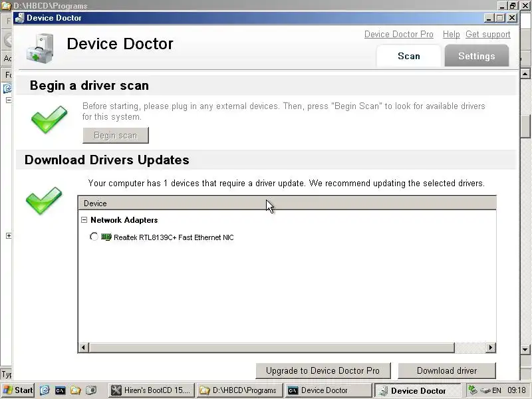Viewport: 532px width, 399px height.
Task: Click the EN language indicator
Action: 497,390
